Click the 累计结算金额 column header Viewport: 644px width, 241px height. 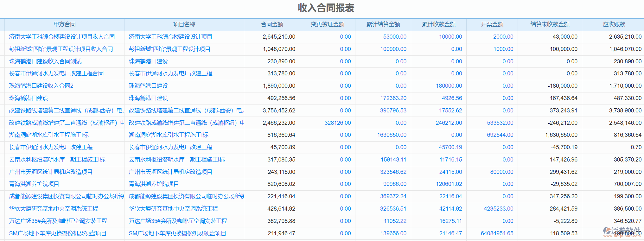(x=383, y=24)
